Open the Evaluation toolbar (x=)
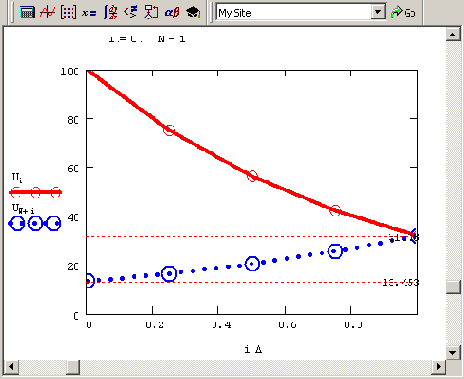 (x=89, y=13)
